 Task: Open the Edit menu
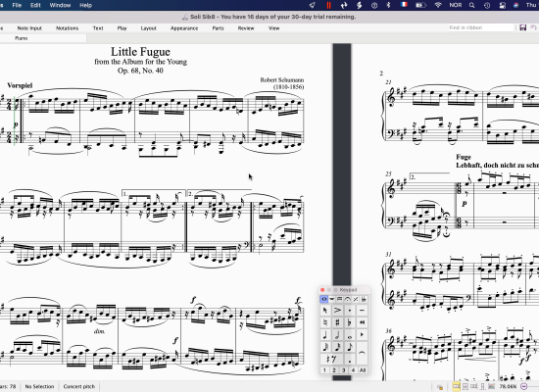click(35, 5)
